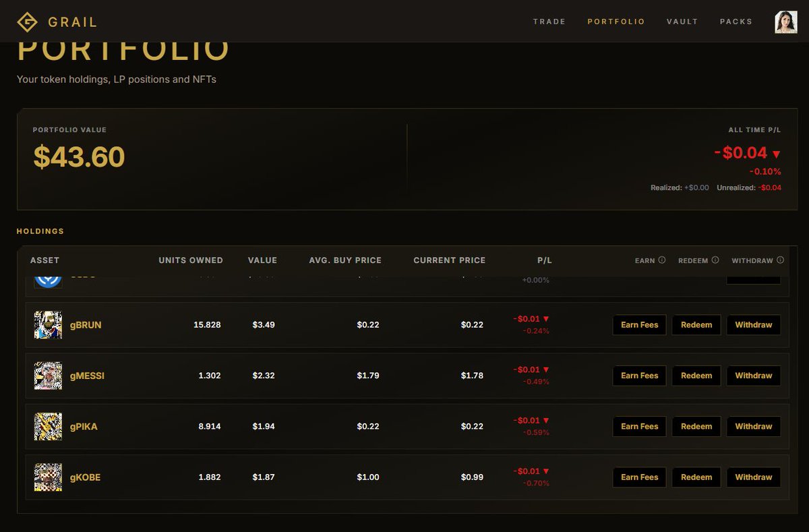This screenshot has height=532, width=809.
Task: Click the gBRUN token thumbnail
Action: pos(48,325)
